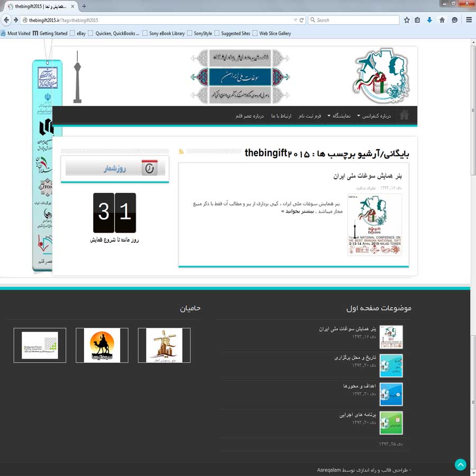476x476 pixels.
Task: Click the browser forward arrow
Action: (16, 20)
